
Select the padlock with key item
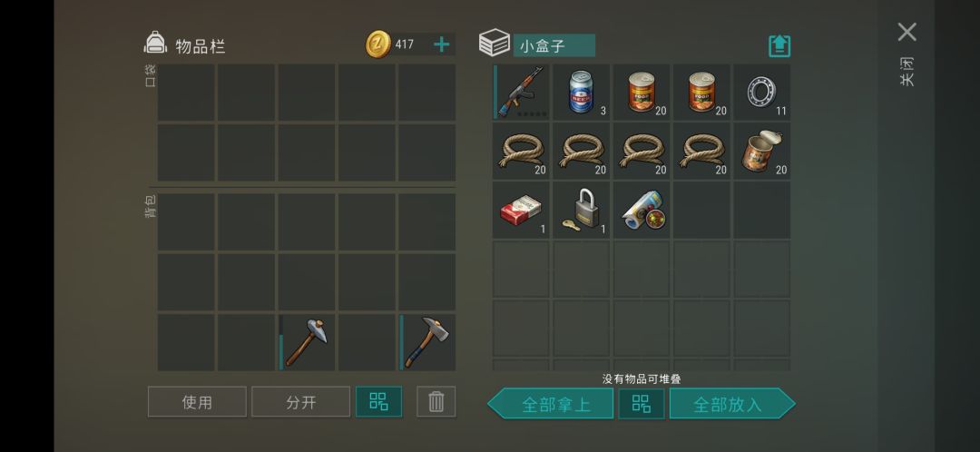[581, 210]
